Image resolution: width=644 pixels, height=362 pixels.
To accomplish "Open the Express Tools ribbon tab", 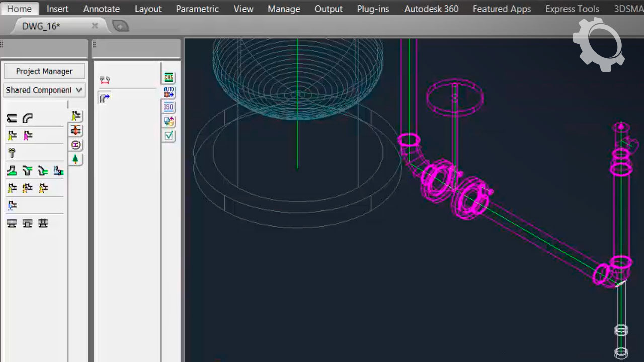I will 572,9.
